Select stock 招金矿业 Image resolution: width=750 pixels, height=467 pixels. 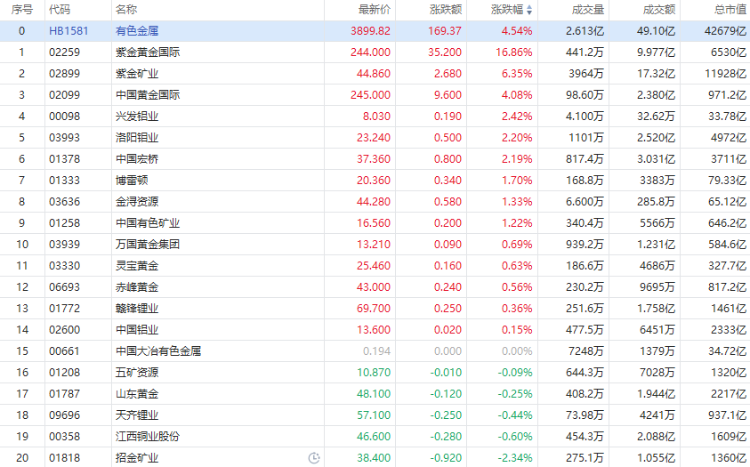coord(137,458)
